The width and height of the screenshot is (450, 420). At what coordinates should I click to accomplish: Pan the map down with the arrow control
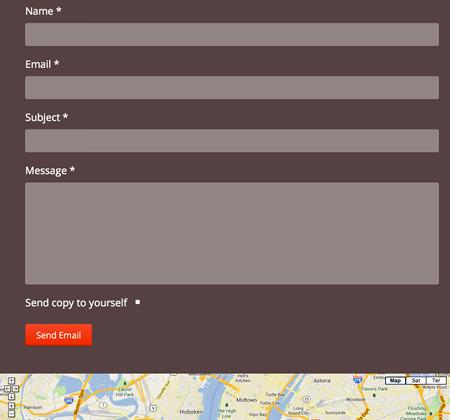coord(12,397)
